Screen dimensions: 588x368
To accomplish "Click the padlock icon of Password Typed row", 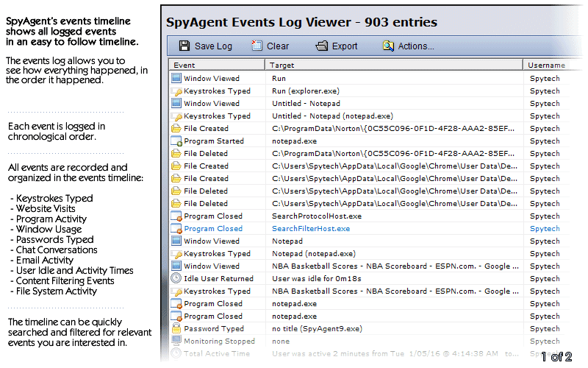I will click(176, 328).
